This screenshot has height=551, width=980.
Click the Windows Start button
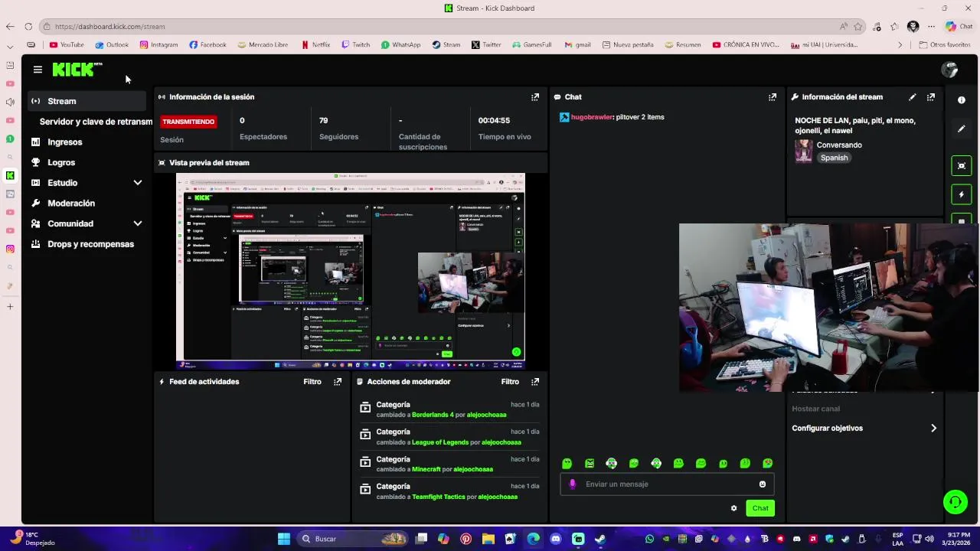[284, 539]
